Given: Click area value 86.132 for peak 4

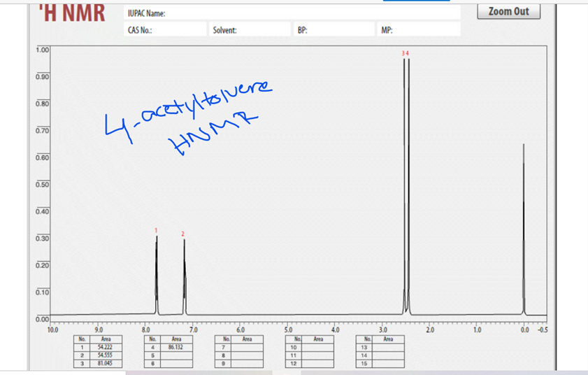Looking at the screenshot, I should 176,347.
